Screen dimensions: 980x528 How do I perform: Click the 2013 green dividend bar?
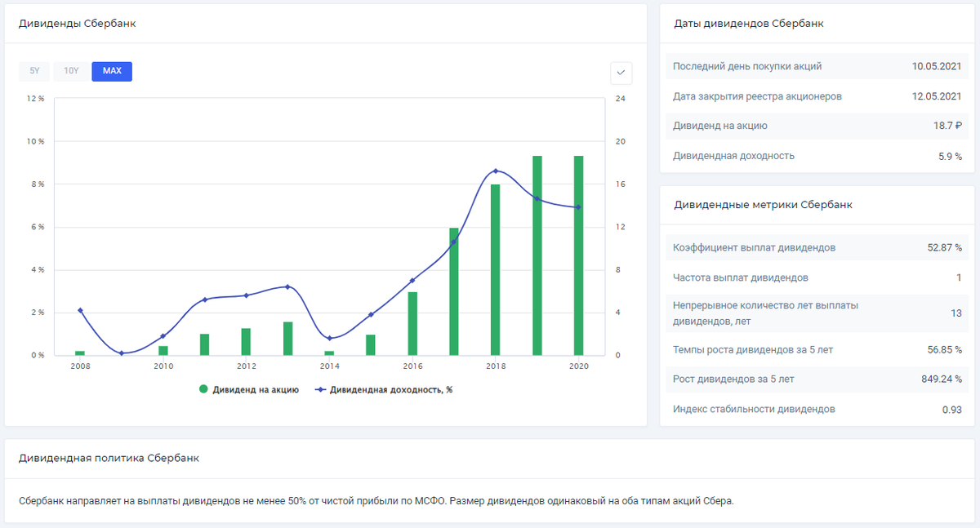pyautogui.click(x=287, y=339)
